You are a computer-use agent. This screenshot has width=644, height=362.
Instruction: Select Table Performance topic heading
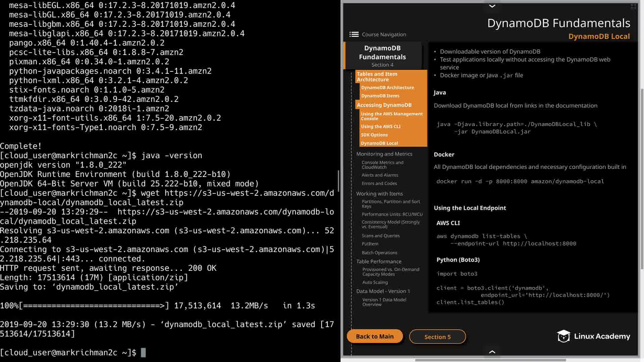pyautogui.click(x=379, y=261)
